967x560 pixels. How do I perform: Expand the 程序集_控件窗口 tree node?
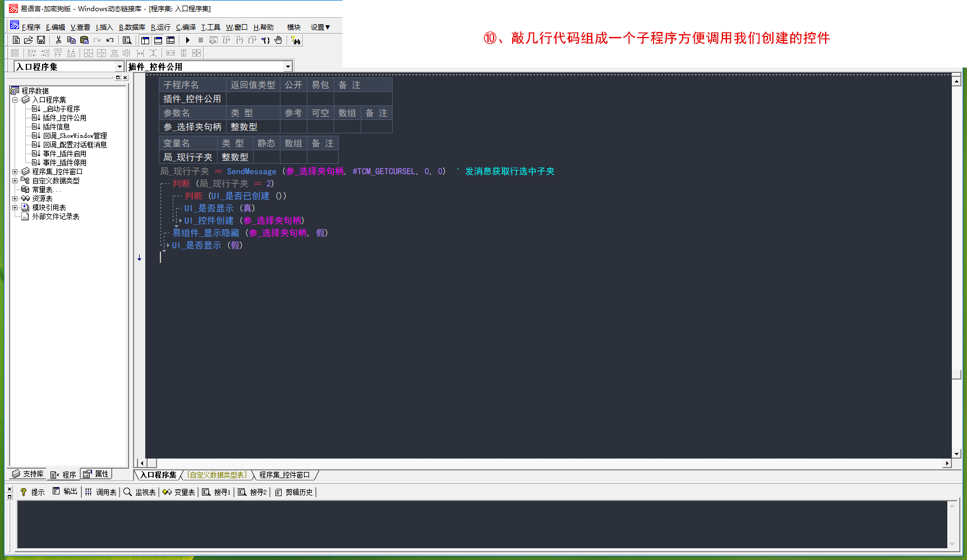(x=15, y=172)
